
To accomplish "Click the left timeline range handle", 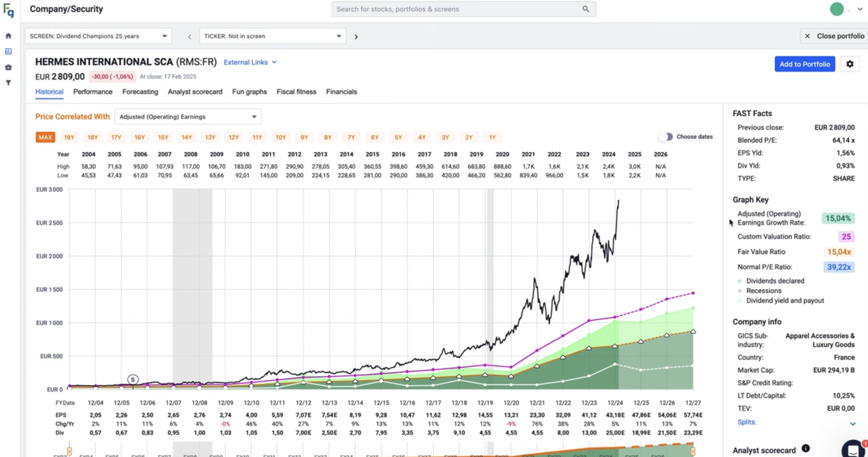I will [x=69, y=451].
